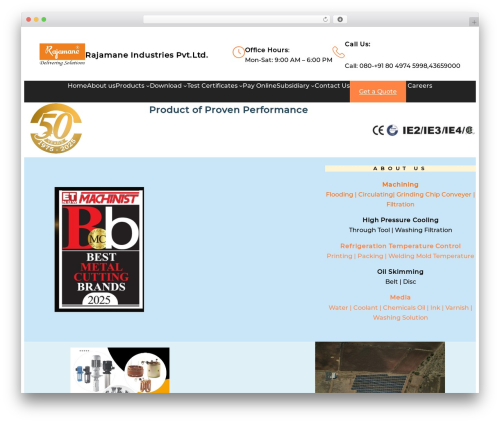The height and width of the screenshot is (423, 500).
Task: Click the Flooding Circulating Grinding Chip Conveyer link
Action: tap(400, 194)
